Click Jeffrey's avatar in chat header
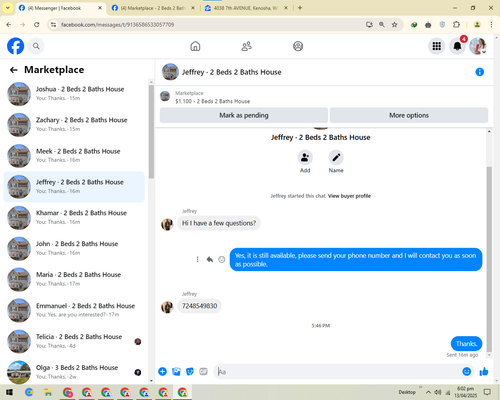 pyautogui.click(x=170, y=72)
